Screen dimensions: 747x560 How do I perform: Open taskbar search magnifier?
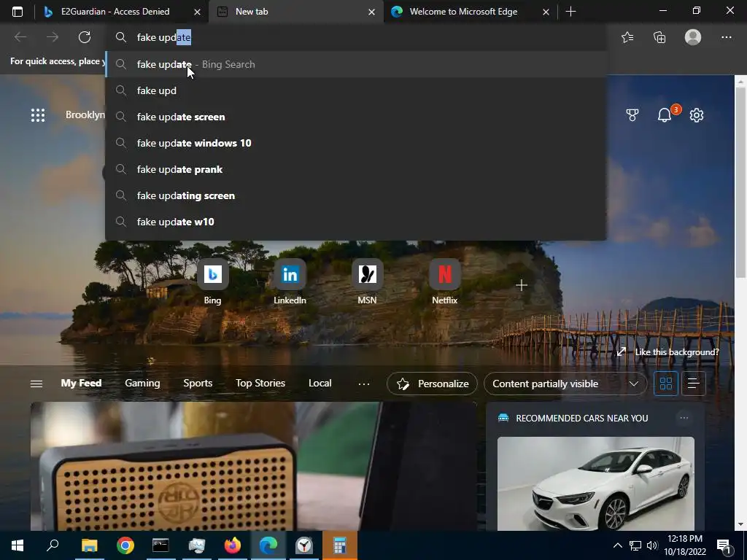(x=53, y=545)
